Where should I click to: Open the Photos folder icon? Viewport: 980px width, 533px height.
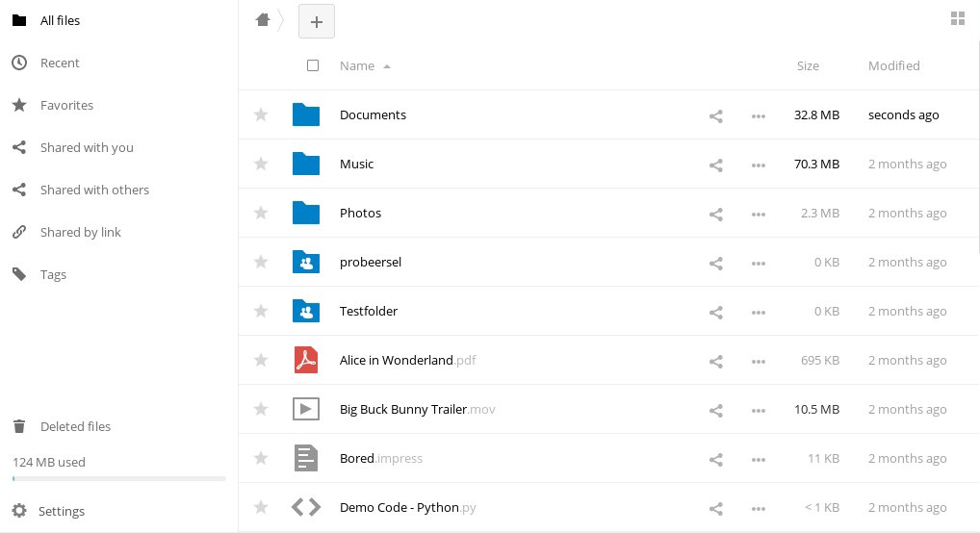306,213
